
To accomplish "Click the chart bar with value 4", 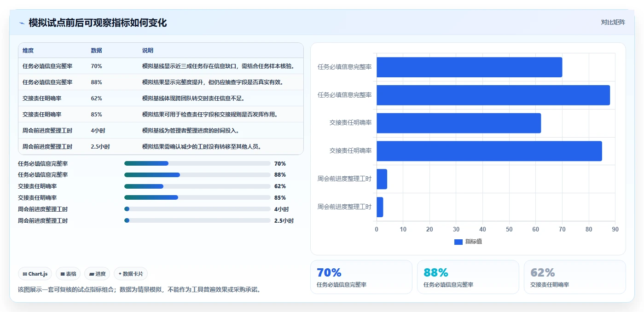I will tap(382, 179).
